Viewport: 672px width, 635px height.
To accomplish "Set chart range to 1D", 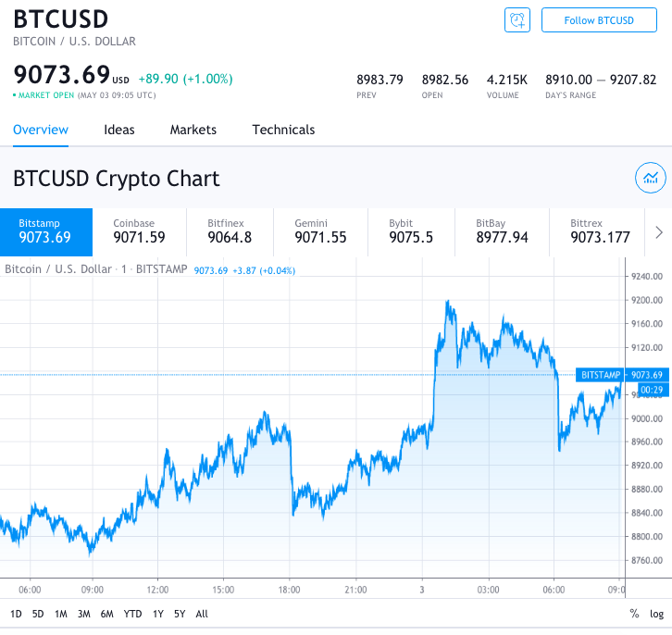I will click(16, 614).
